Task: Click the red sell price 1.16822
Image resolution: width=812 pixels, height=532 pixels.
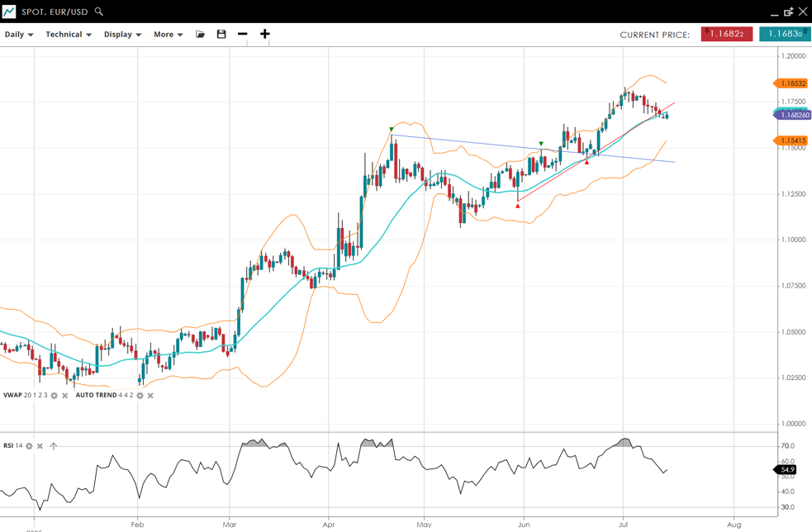Action: [726, 34]
